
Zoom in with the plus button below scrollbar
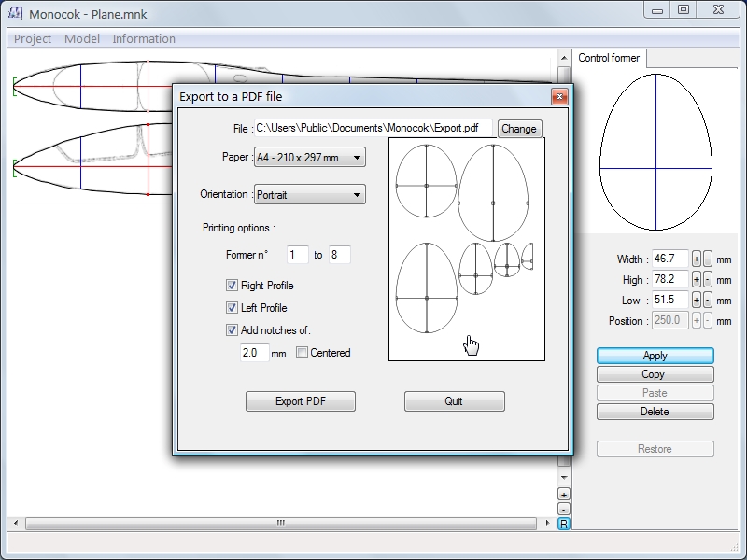coord(564,495)
